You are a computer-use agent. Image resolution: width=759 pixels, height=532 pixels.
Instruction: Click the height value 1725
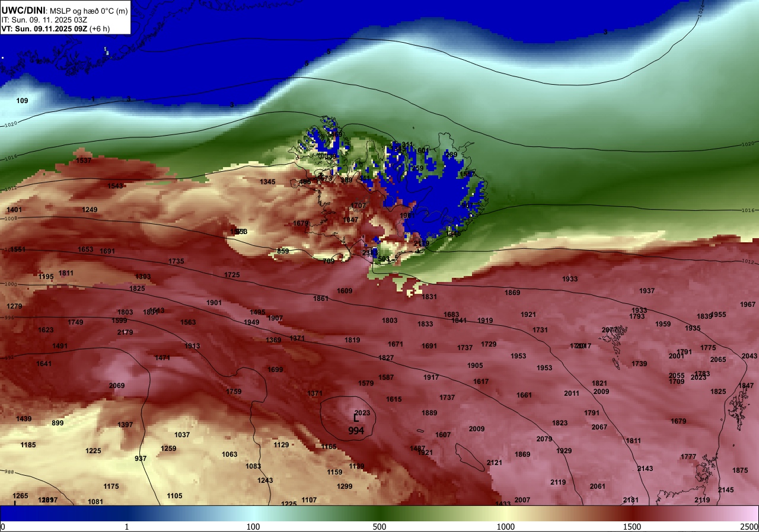click(232, 275)
